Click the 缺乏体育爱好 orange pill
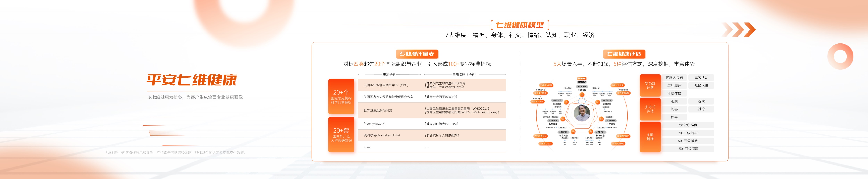 coord(623,93)
